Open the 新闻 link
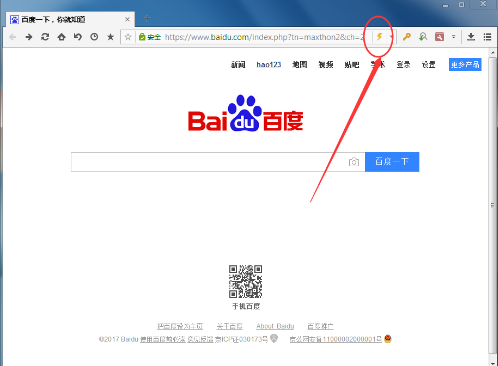This screenshot has width=498, height=366. pyautogui.click(x=238, y=65)
